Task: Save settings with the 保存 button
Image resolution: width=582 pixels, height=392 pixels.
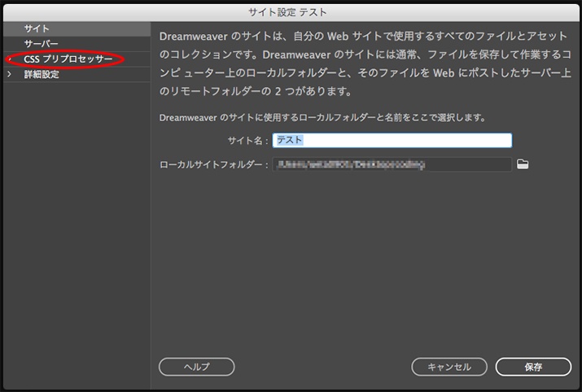Action: [533, 367]
